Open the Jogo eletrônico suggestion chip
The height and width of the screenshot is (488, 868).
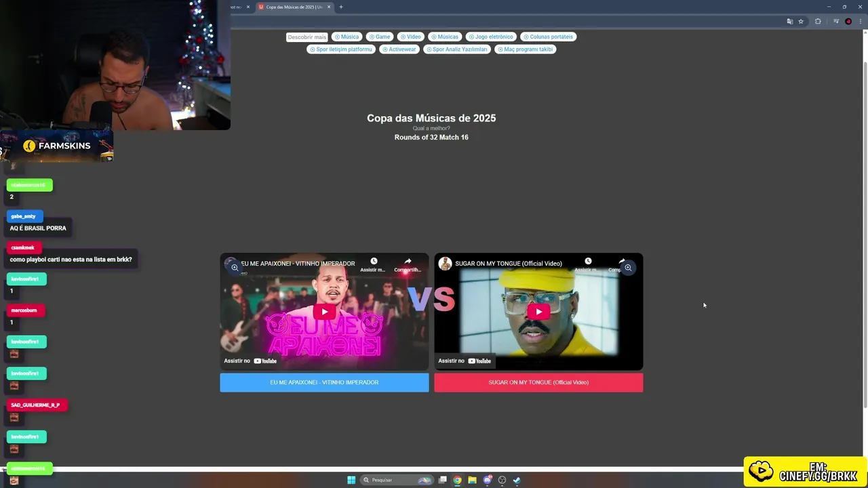pyautogui.click(x=491, y=37)
